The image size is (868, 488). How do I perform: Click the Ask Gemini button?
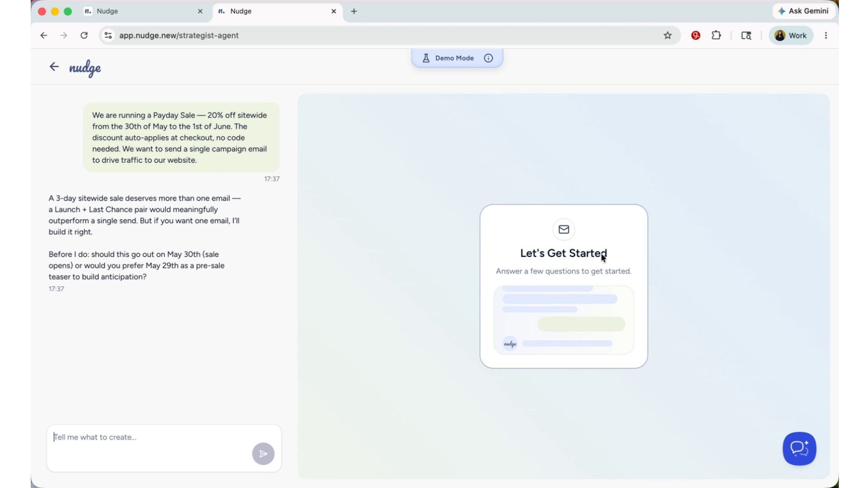(804, 11)
